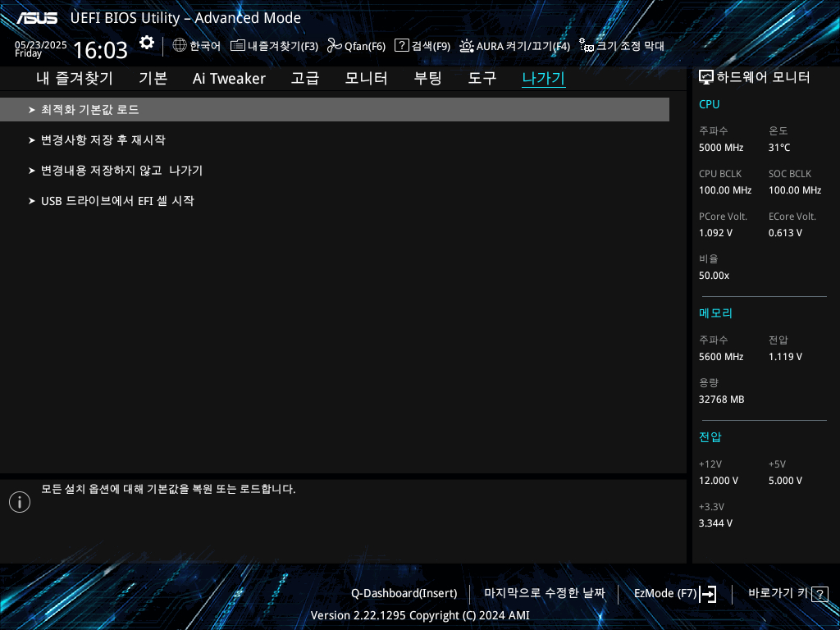Viewport: 840px width, 630px height.
Task: Click the CPU BCLK 100.00 MHz value
Action: pos(725,190)
